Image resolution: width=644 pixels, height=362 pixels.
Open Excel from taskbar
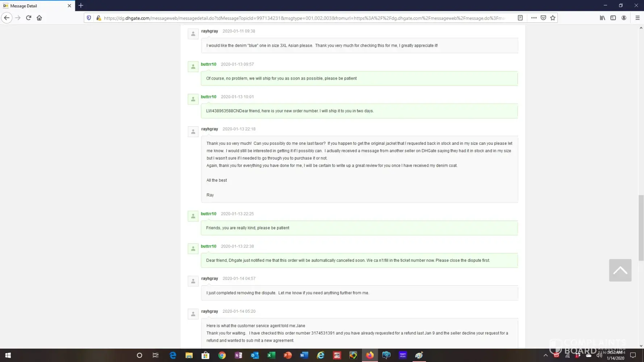click(271, 355)
